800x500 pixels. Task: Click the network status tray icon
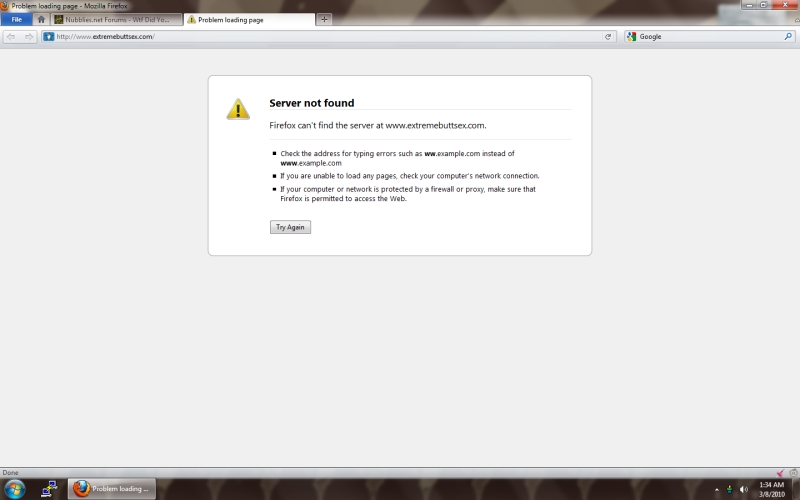click(730, 490)
